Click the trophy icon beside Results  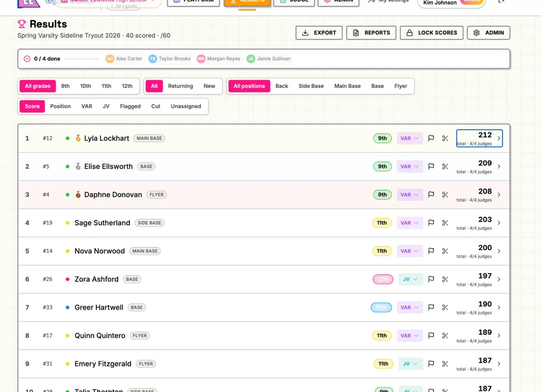pyautogui.click(x=22, y=24)
